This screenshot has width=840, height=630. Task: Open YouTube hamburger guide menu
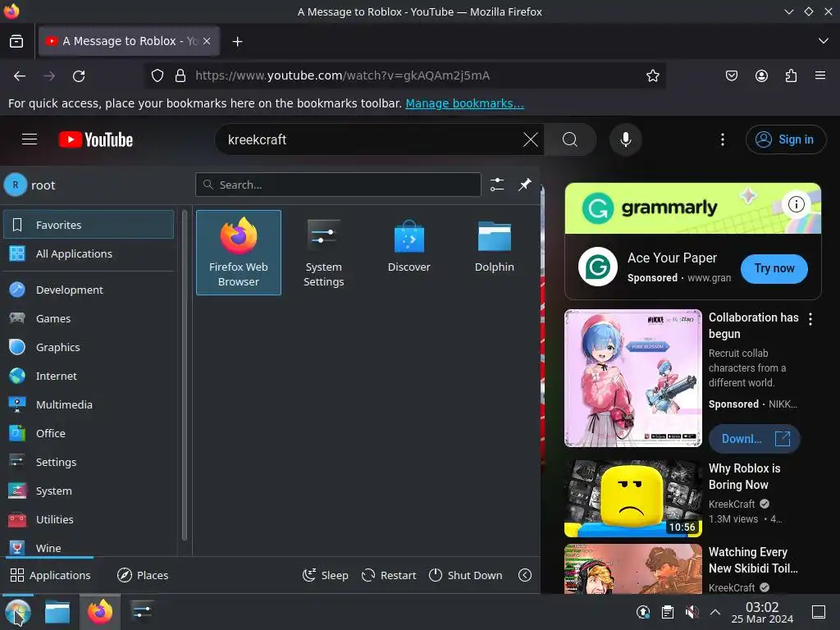[x=30, y=139]
